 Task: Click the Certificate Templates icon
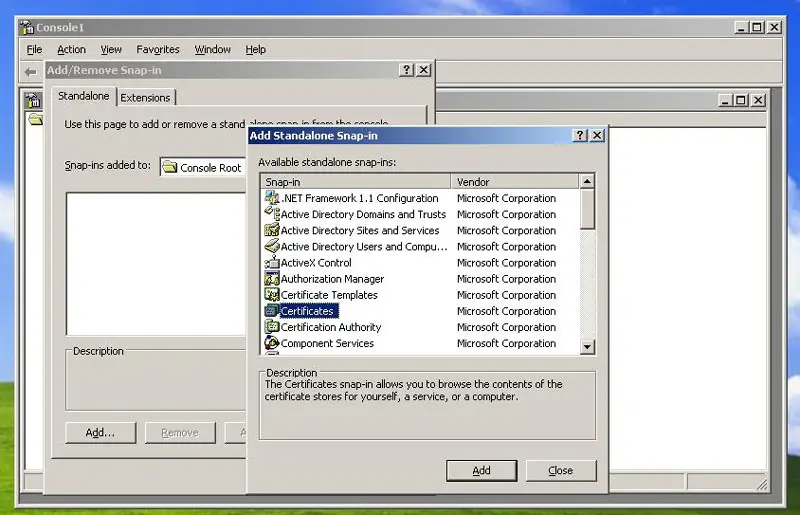(x=272, y=295)
